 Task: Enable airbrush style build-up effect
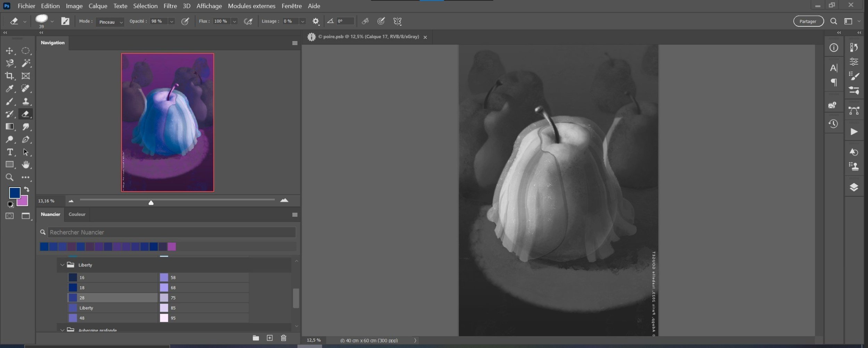tap(248, 22)
